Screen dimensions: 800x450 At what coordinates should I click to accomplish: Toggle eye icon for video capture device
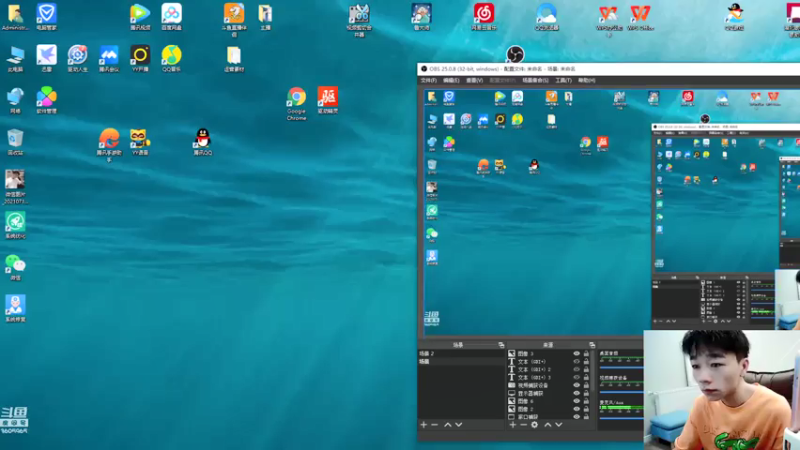[577, 385]
